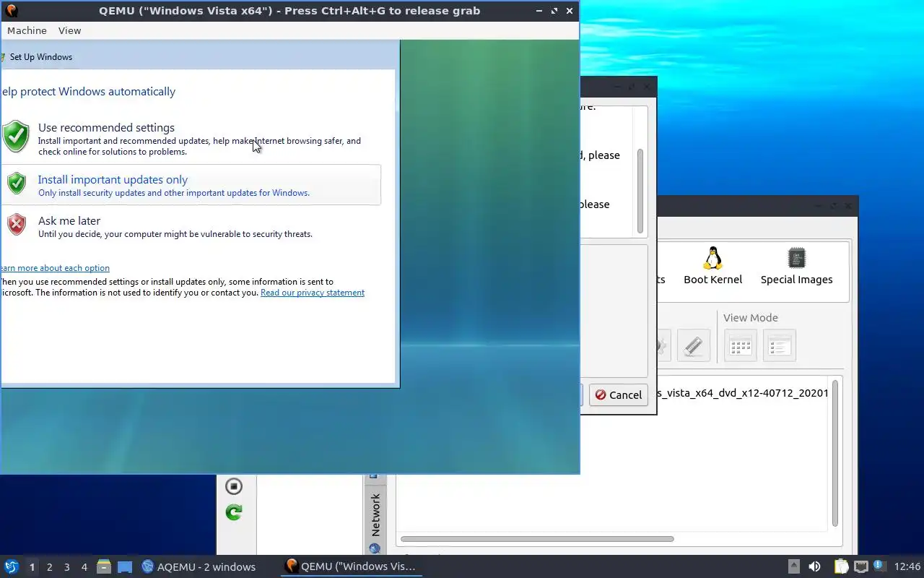Image resolution: width=924 pixels, height=578 pixels.
Task: Click the vertical scrollbar of the image list
Action: [835, 454]
